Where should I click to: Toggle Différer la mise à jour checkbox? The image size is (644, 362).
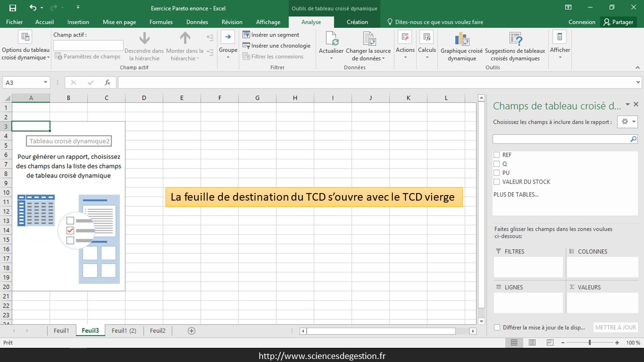[497, 327]
